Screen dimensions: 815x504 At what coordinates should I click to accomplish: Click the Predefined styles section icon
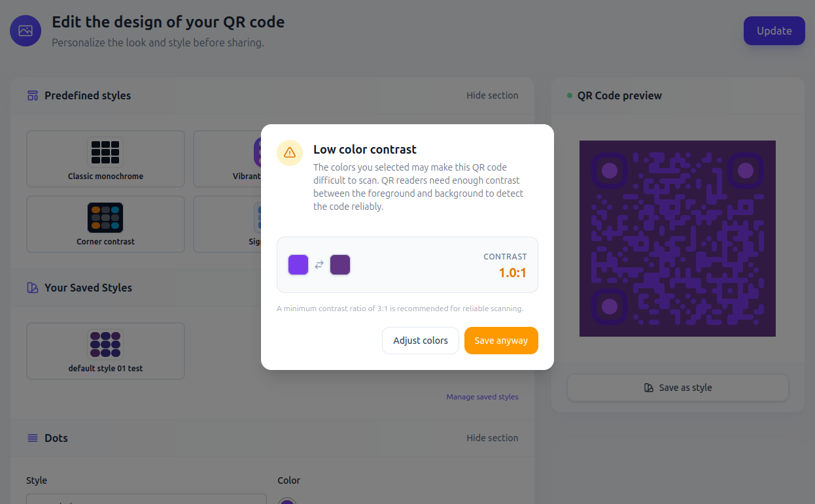coord(33,95)
